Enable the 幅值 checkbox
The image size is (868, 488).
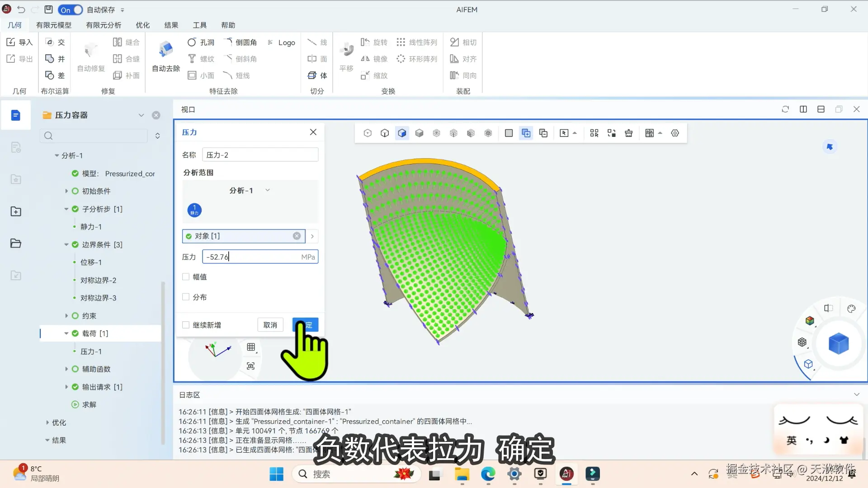(186, 277)
